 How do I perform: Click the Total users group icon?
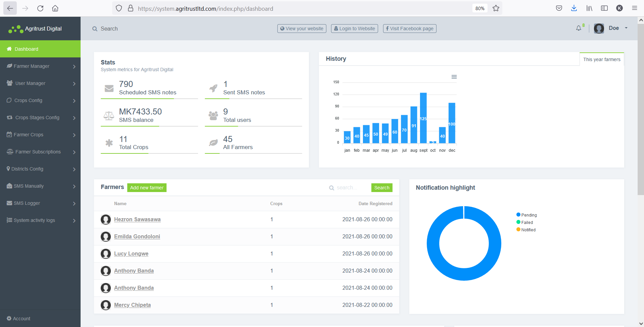[213, 116]
